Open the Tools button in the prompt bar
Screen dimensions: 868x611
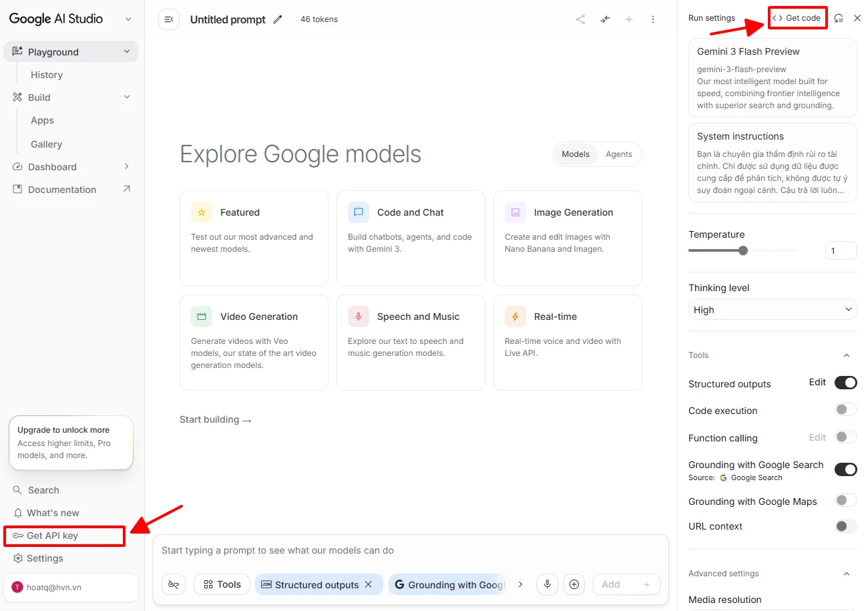(x=222, y=584)
